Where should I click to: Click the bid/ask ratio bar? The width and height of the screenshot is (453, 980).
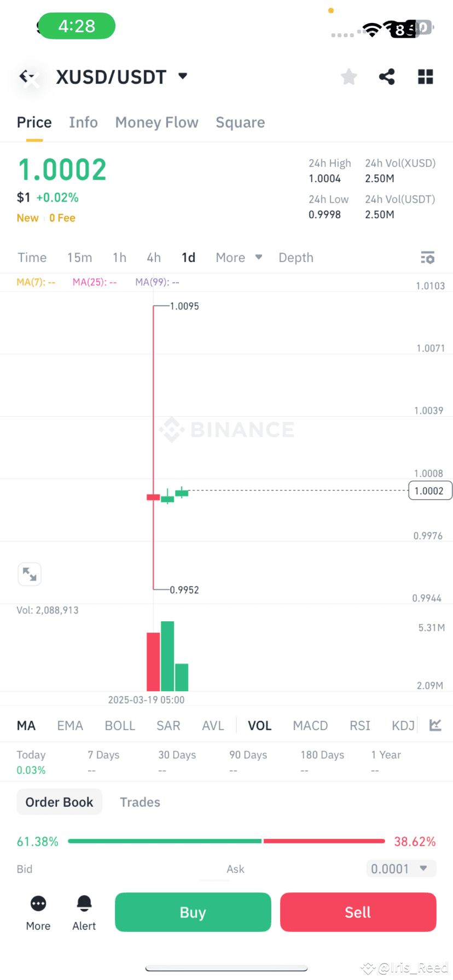pos(226,841)
